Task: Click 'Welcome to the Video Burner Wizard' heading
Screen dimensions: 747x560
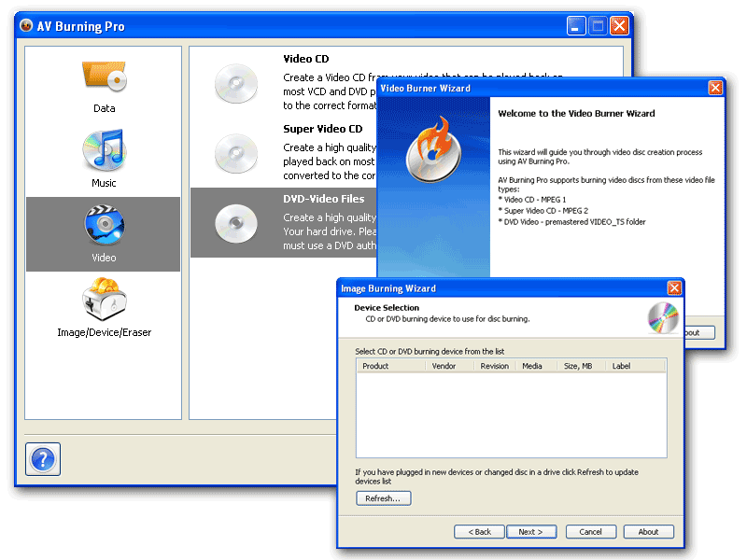Action: (x=576, y=113)
